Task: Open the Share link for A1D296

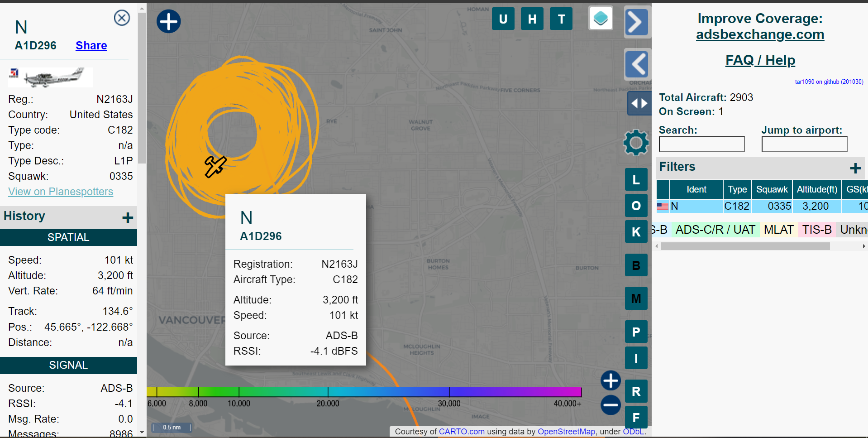Action: tap(91, 46)
